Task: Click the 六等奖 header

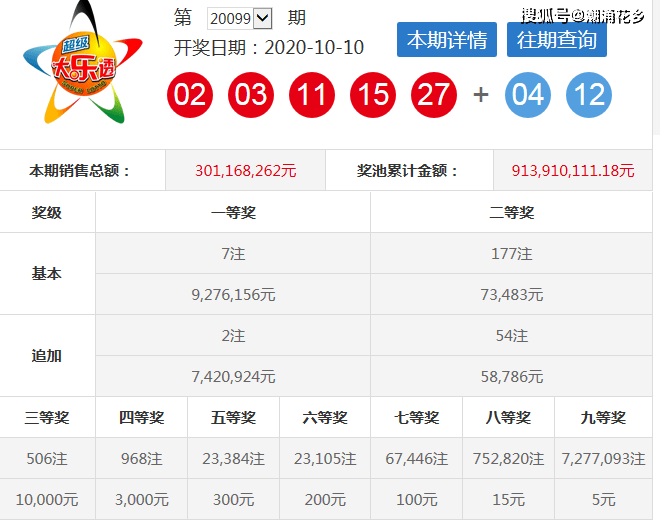Action: [x=325, y=418]
